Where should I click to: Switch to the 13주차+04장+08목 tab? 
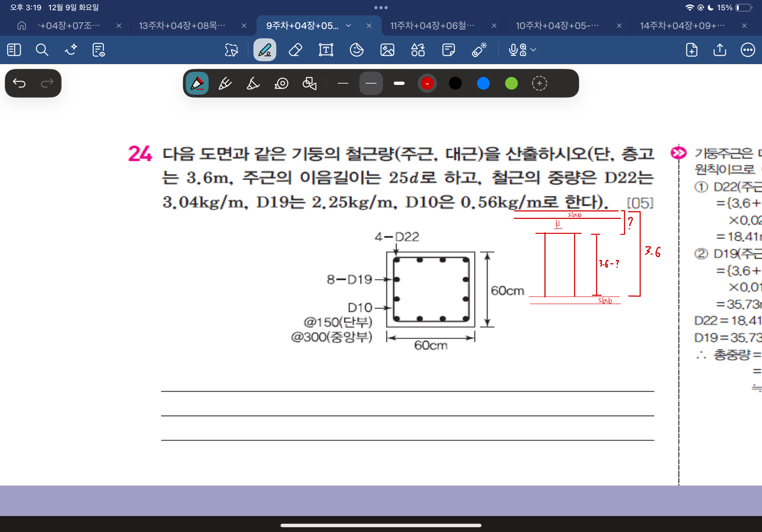[182, 26]
